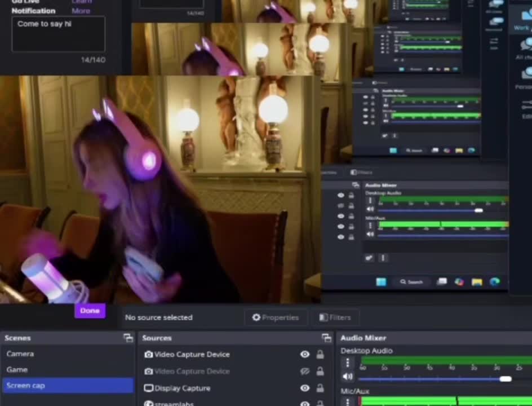
Task: Click the link icon below the largest mirrored Audio Mixer
Action: pos(369,258)
